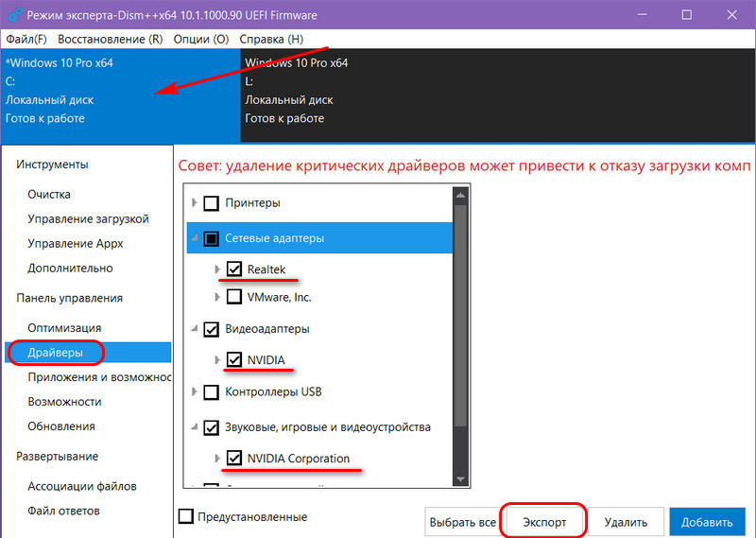
Task: Open Дополнительно tools
Action: (70, 269)
